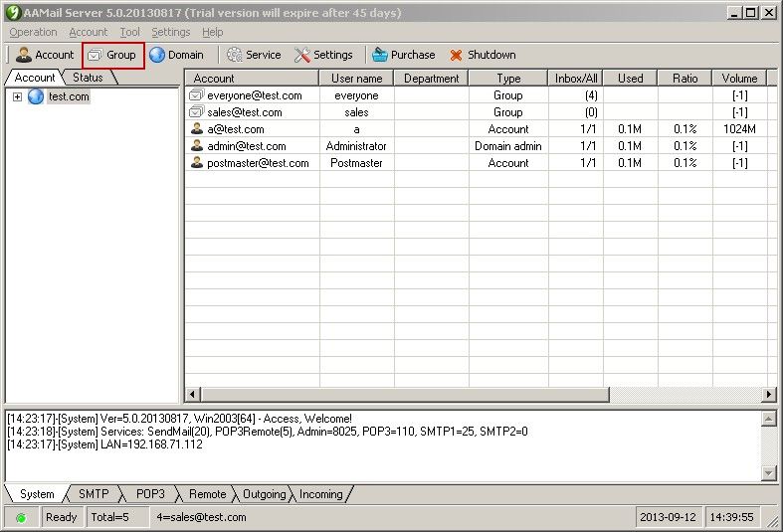Open the Operation menu
The width and height of the screenshot is (783, 532).
pyautogui.click(x=33, y=32)
